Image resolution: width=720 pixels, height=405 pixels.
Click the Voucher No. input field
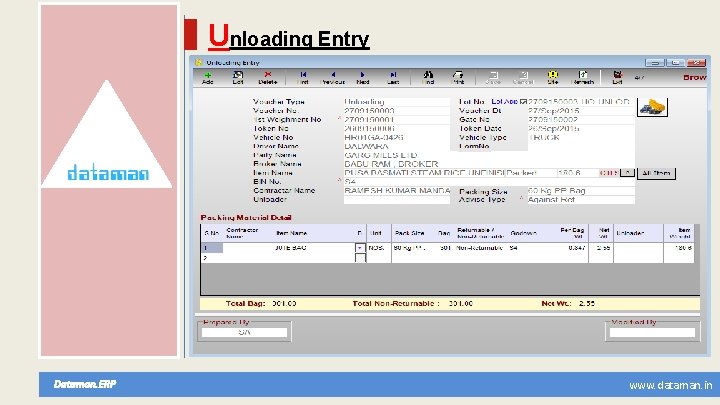point(397,111)
